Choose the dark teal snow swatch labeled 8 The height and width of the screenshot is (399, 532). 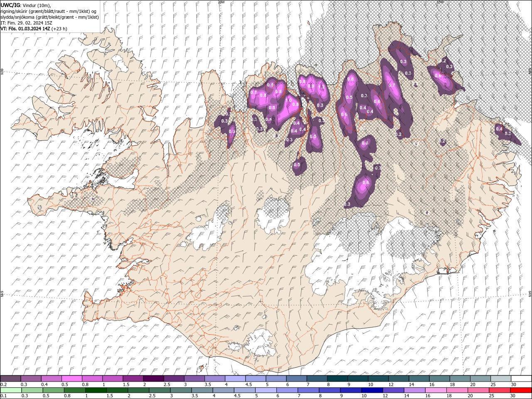pyautogui.click(x=337, y=379)
